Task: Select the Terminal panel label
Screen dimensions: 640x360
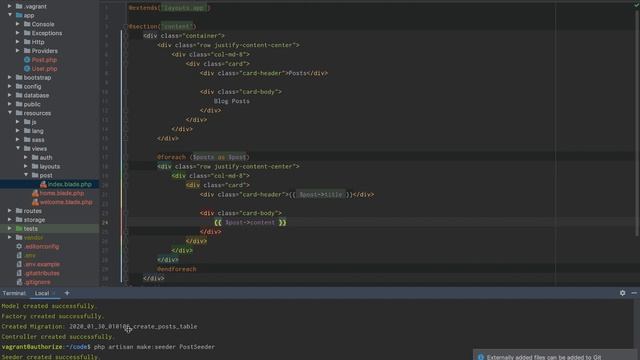Action: [x=14, y=293]
